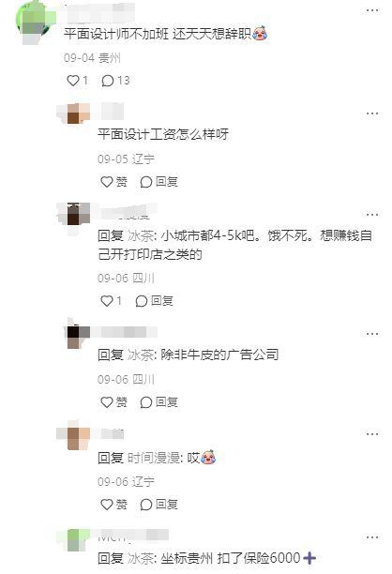Like the comment 平面设计工资怎么样呀

[x=113, y=182]
